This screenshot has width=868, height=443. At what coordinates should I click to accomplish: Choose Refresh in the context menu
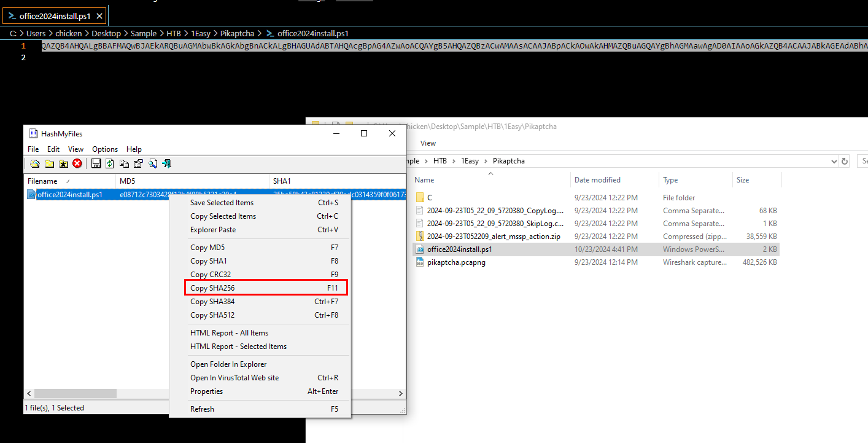264,409
